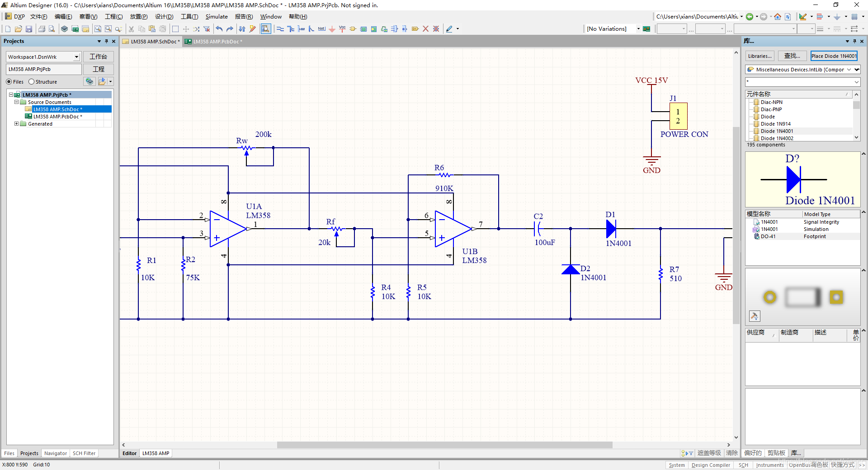The width and height of the screenshot is (868, 470).
Task: Collapse the LM358 AMP.PrjPcb project node
Action: coord(11,95)
